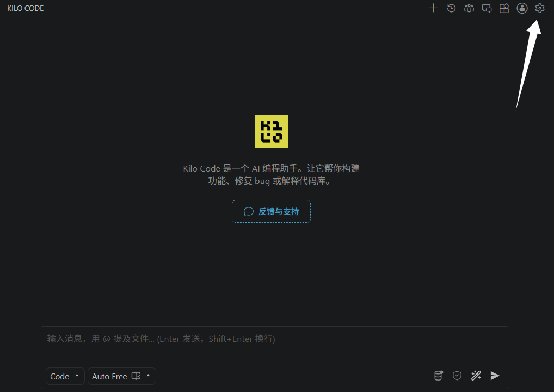Open the marketplace blocks icon
Image resolution: width=554 pixels, height=392 pixels.
[504, 8]
